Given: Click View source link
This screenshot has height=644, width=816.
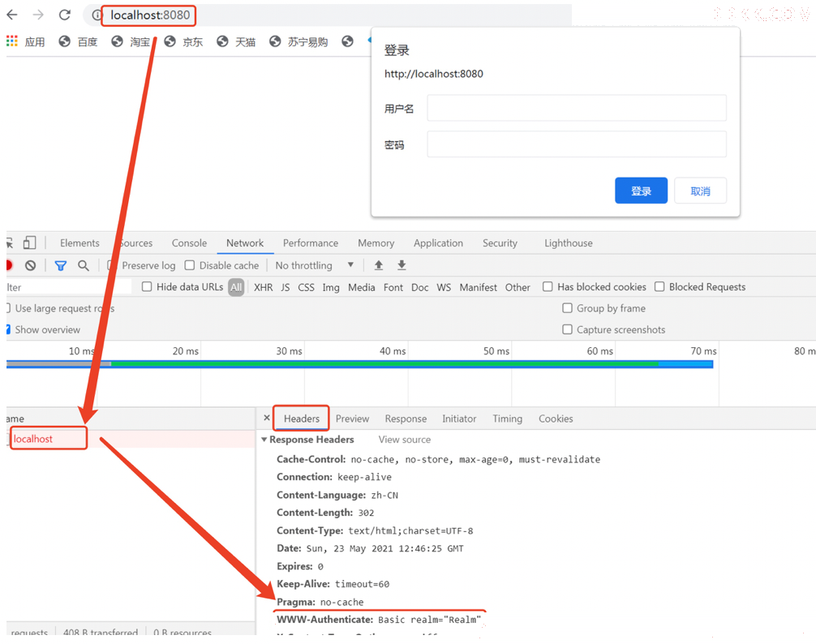Looking at the screenshot, I should 405,440.
